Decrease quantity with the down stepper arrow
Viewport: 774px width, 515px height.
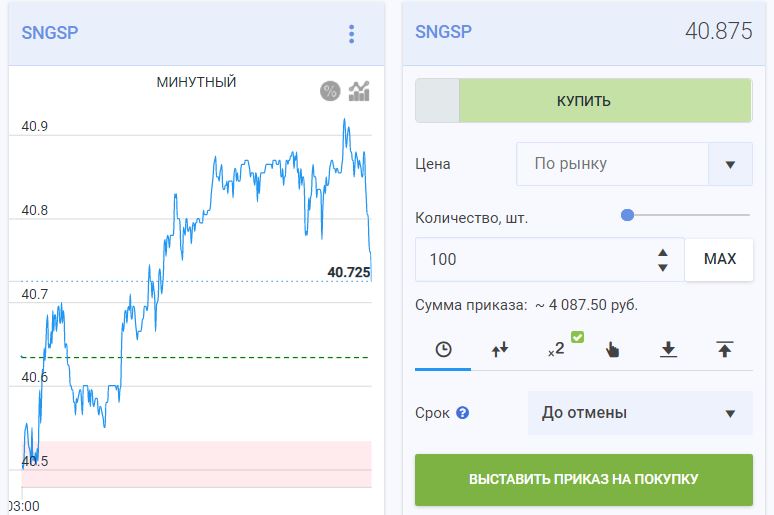pos(663,268)
